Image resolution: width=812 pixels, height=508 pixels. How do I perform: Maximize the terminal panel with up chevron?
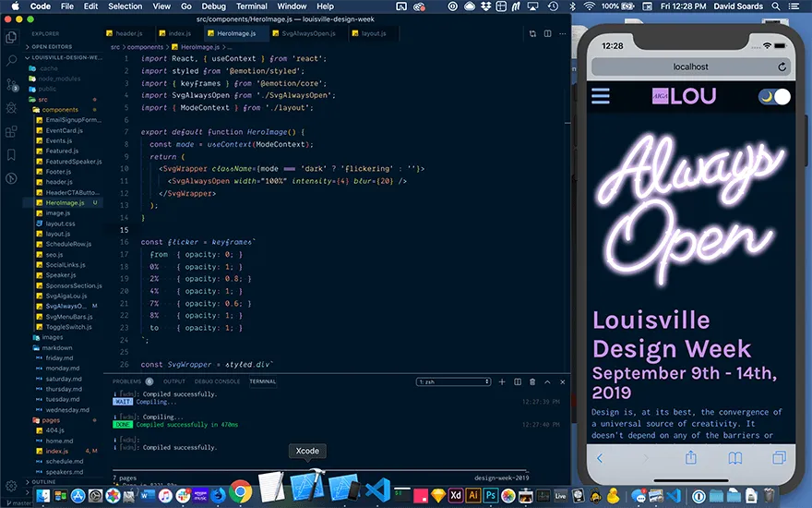coord(547,381)
